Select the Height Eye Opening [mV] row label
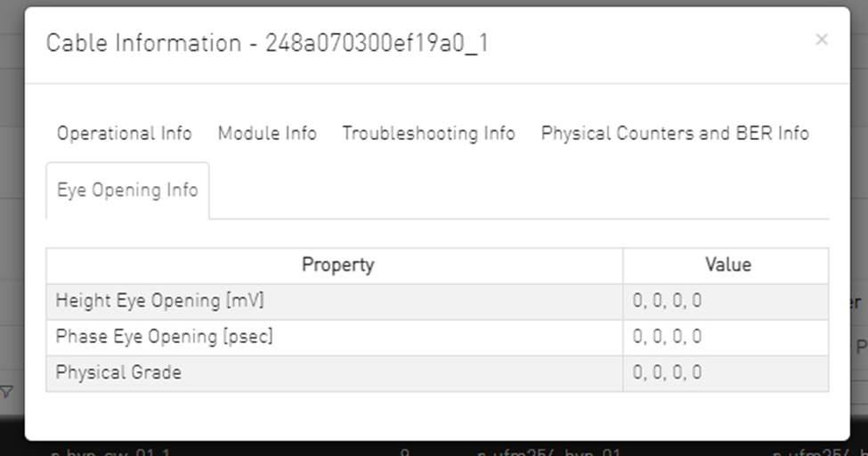 click(160, 301)
